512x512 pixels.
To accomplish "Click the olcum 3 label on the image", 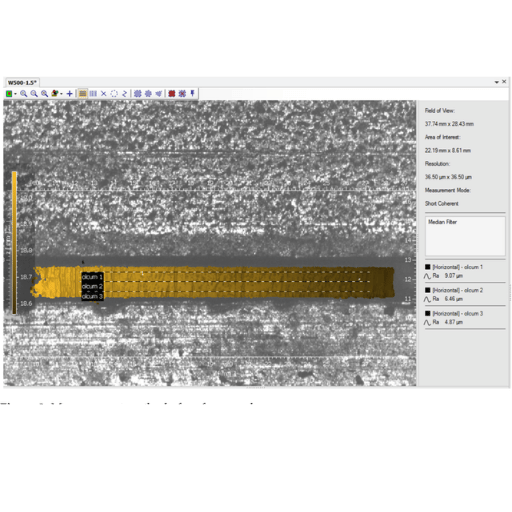I will click(92, 296).
